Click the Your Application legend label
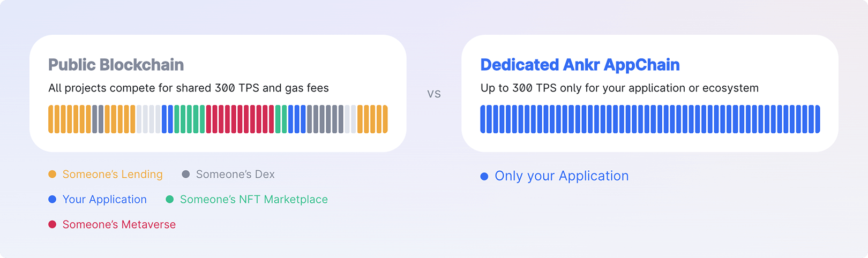This screenshot has height=258, width=868. pos(104,199)
